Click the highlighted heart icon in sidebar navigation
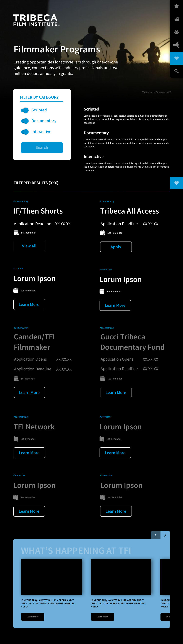This screenshot has height=644, width=183. coord(177,58)
